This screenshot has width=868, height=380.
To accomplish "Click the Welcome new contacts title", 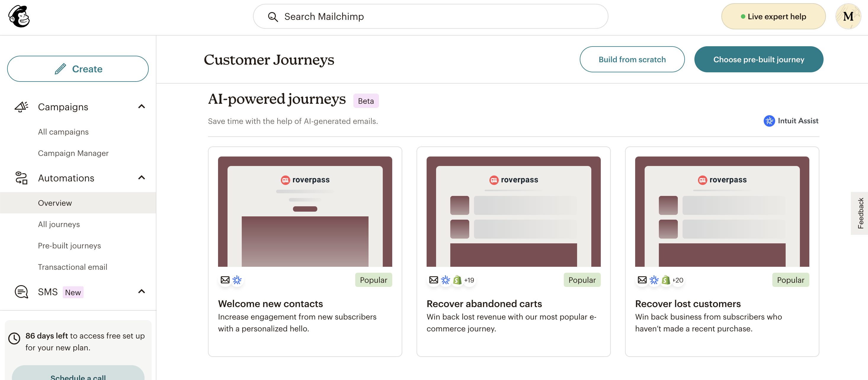I will coord(270,304).
